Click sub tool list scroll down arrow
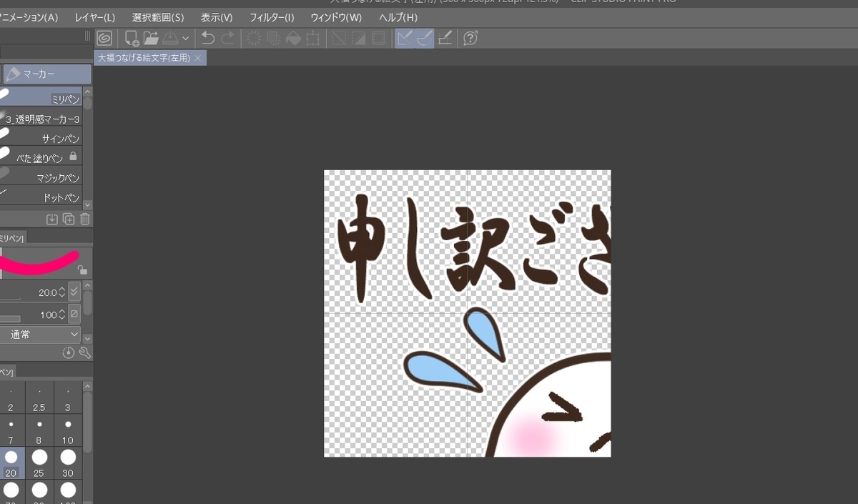858x504 pixels. (x=88, y=204)
